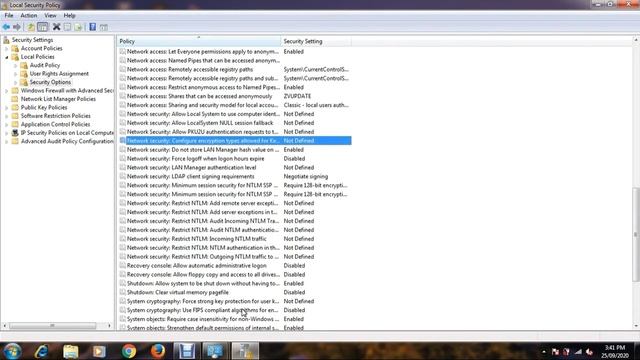Open the Action menu
Screen dimensions: 640x360
[x=29, y=16]
